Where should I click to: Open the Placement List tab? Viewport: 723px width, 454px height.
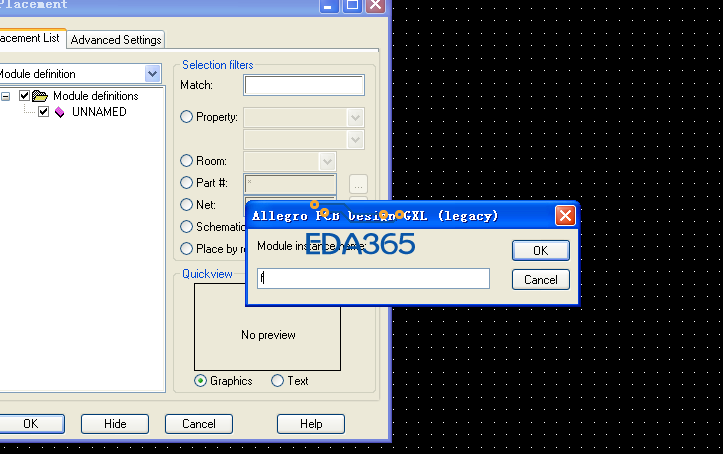30,38
